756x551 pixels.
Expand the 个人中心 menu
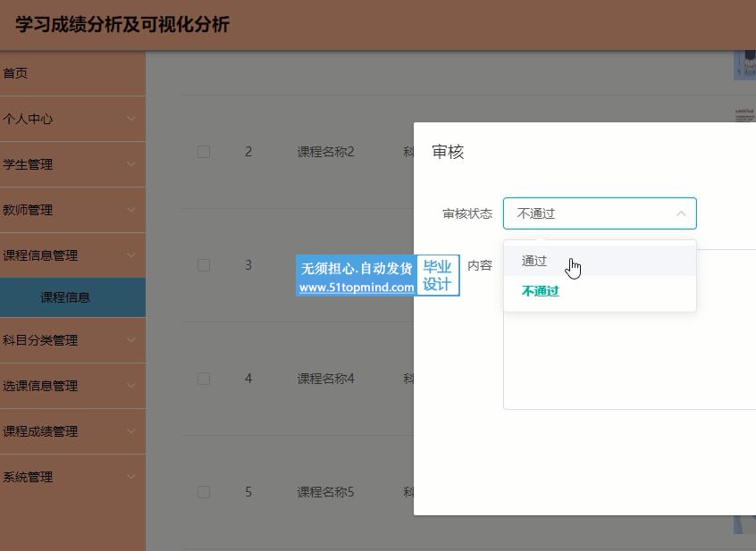click(72, 119)
